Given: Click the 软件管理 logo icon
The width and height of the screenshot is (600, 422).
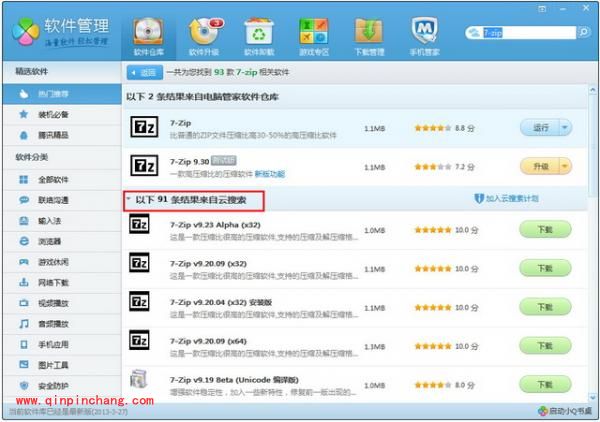Looking at the screenshot, I should click(x=26, y=31).
